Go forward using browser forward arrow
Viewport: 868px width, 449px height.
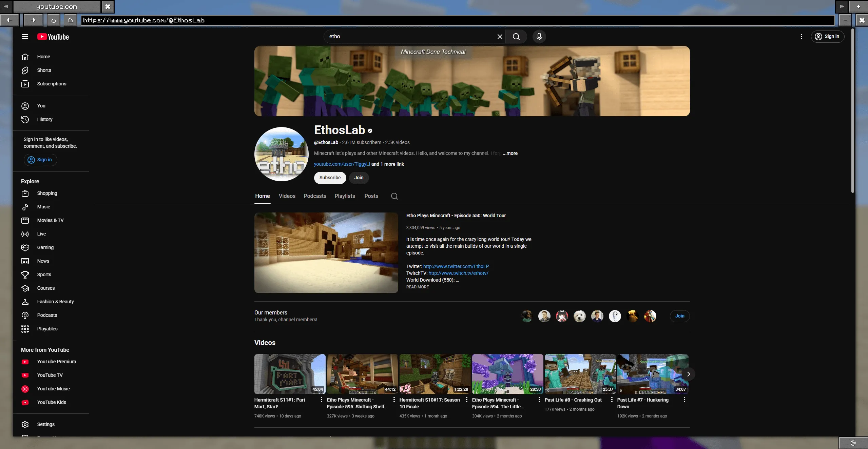click(x=33, y=20)
